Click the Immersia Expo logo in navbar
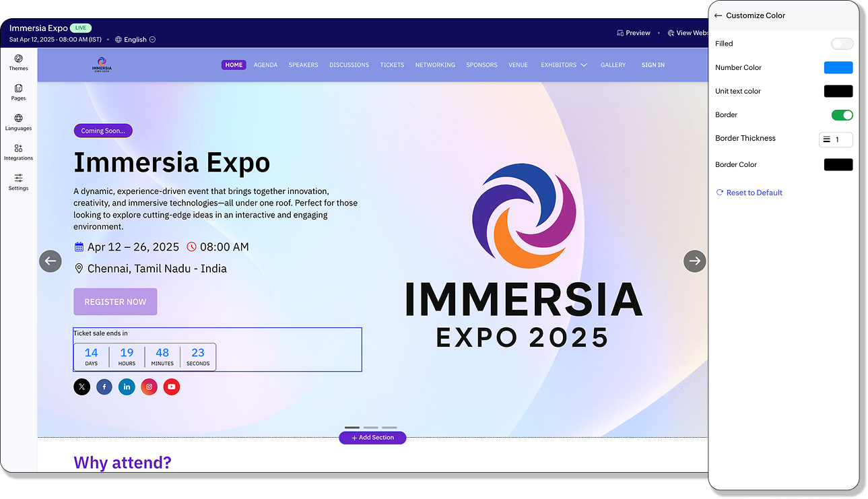 (x=102, y=65)
